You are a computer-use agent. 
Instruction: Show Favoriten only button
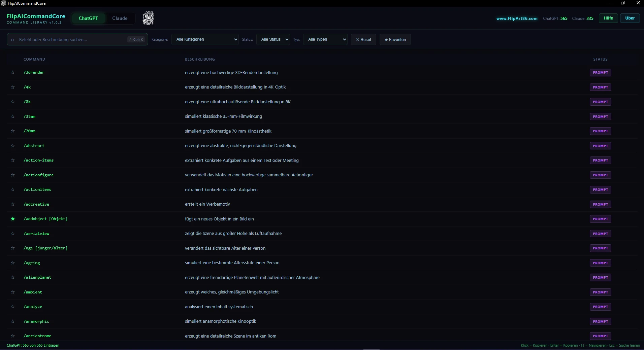[395, 39]
